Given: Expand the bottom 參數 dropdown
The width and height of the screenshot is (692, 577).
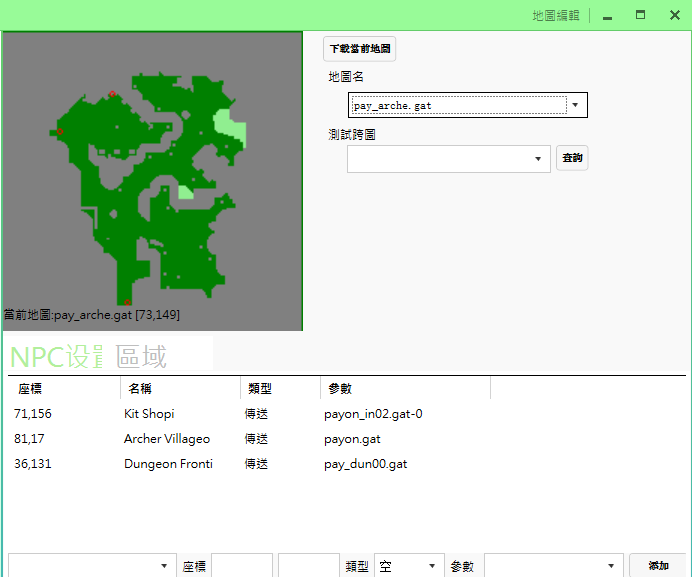Looking at the screenshot, I should (x=554, y=566).
